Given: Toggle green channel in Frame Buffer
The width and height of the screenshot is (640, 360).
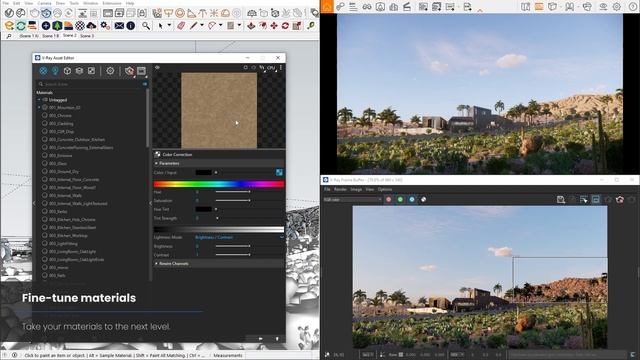Looking at the screenshot, I should click(400, 200).
